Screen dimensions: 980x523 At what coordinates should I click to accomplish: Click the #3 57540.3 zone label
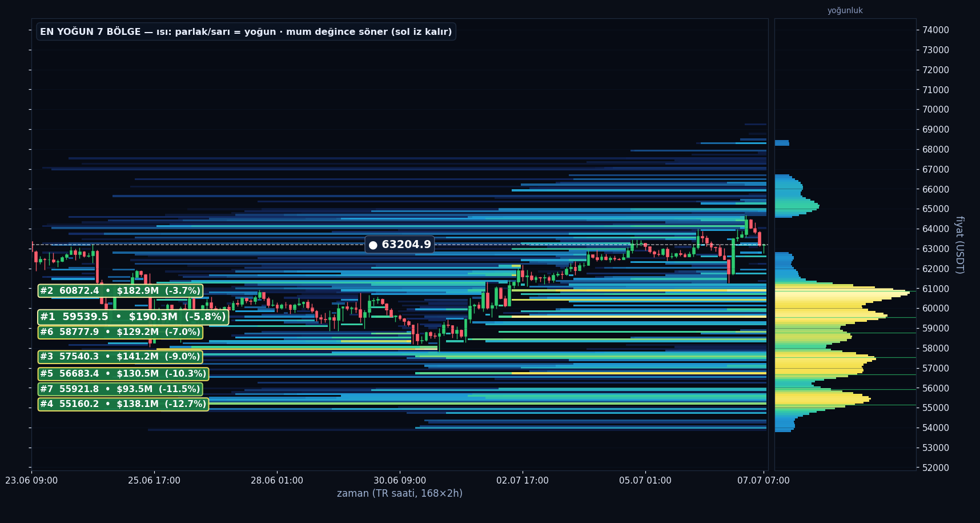click(121, 357)
